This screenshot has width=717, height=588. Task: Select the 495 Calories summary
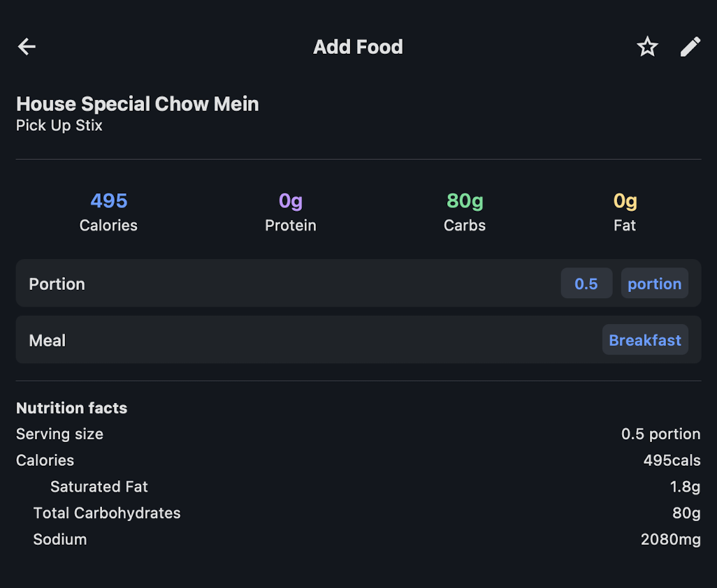pos(108,212)
